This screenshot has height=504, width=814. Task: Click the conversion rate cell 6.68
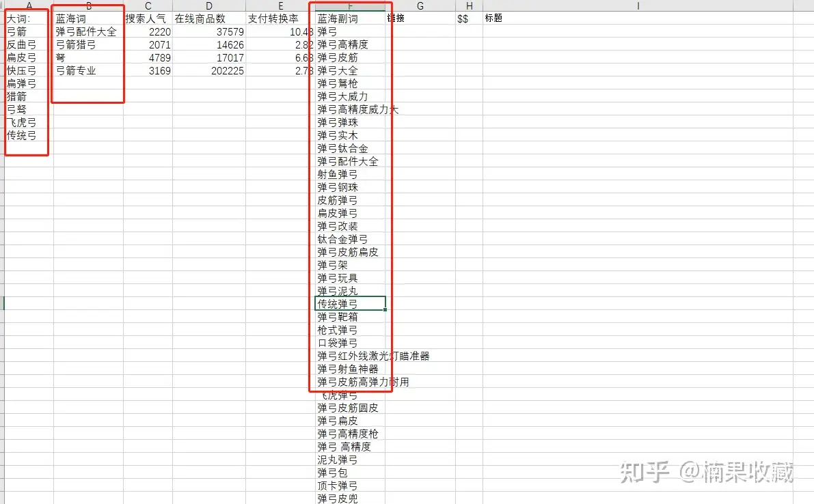click(x=280, y=57)
